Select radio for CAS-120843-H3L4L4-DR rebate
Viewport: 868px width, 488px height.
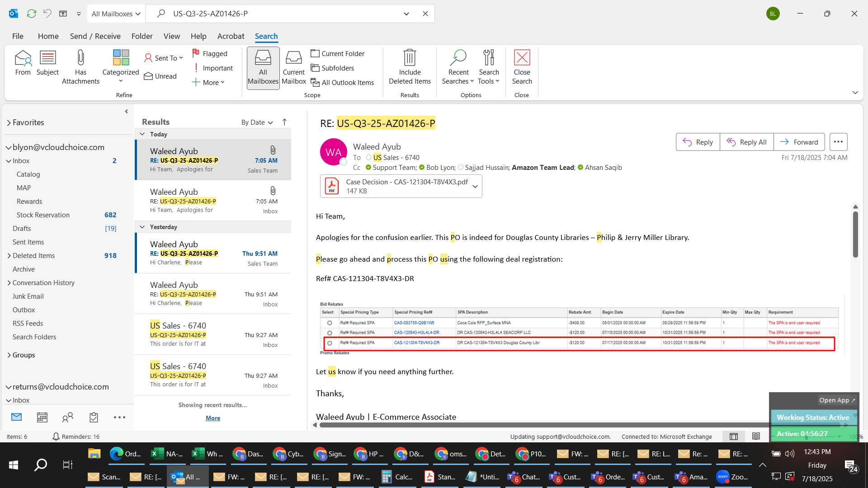pyautogui.click(x=330, y=333)
